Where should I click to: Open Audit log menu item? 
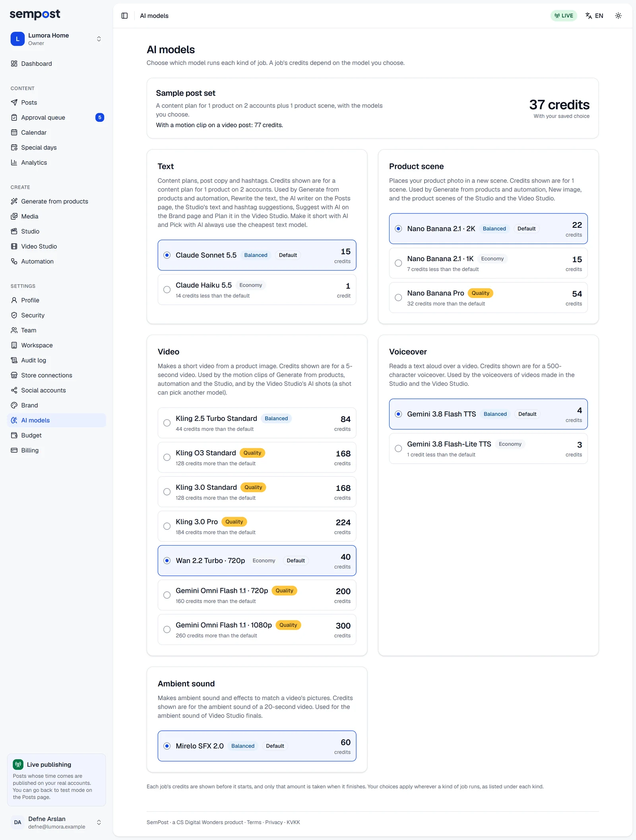pyautogui.click(x=56, y=360)
